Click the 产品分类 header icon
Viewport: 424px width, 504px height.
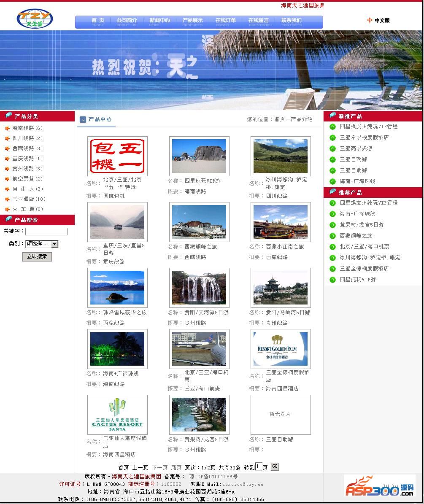pos(8,116)
